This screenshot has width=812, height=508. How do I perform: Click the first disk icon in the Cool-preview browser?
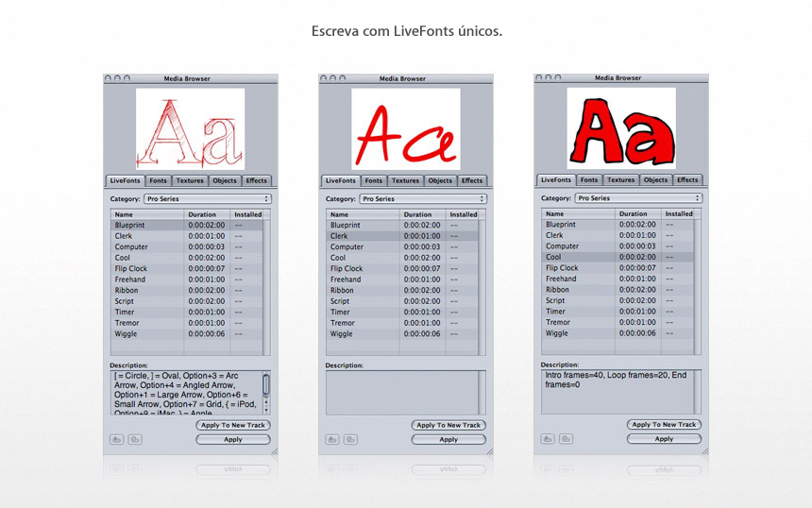[548, 438]
